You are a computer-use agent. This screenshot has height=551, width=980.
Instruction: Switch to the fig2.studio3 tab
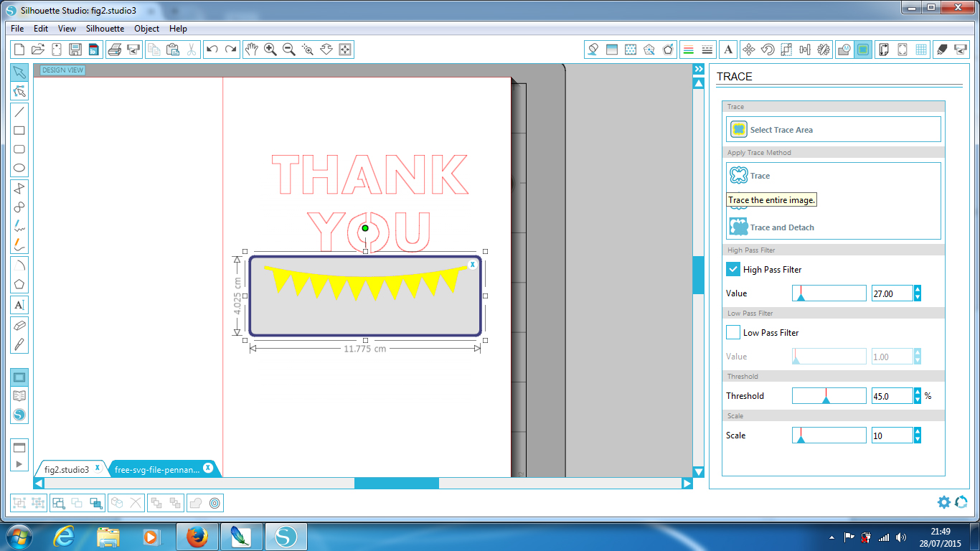67,469
